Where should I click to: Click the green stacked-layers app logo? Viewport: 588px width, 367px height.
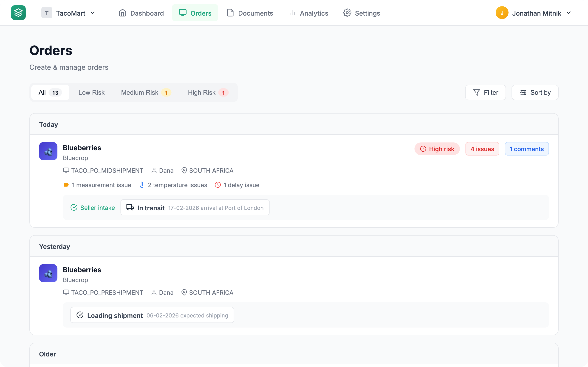18,13
